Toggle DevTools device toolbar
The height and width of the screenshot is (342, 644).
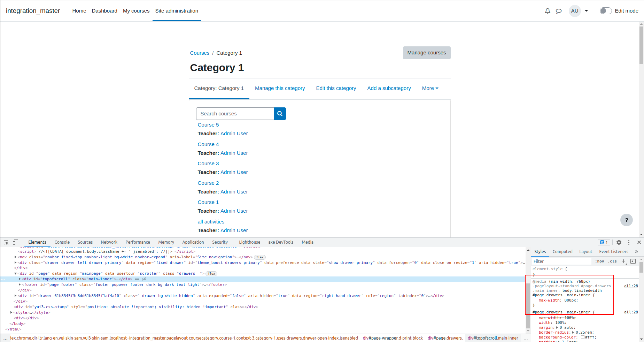pos(15,242)
